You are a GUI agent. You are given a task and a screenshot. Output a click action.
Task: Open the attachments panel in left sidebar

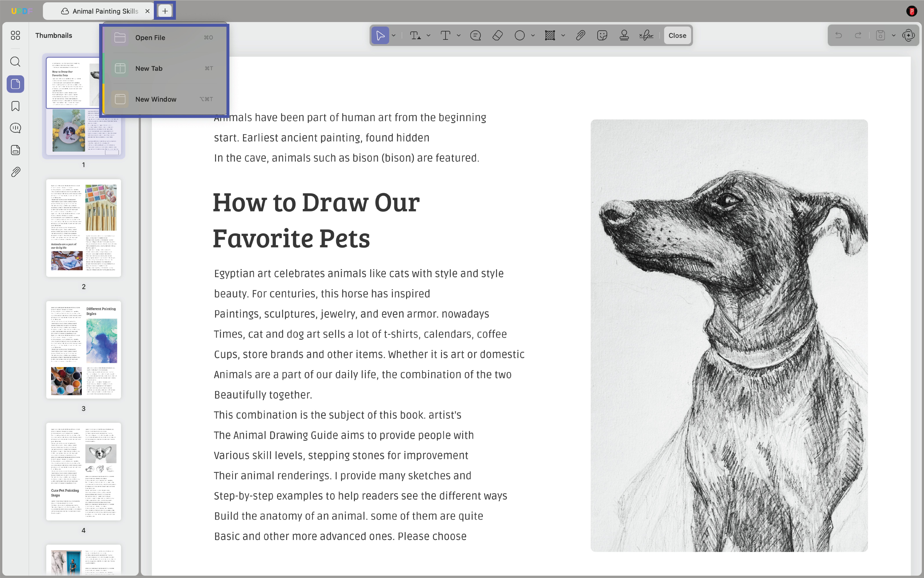click(15, 172)
